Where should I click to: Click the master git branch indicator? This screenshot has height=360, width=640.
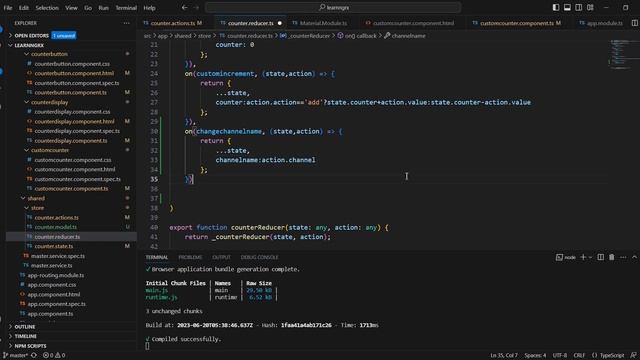pyautogui.click(x=15, y=356)
